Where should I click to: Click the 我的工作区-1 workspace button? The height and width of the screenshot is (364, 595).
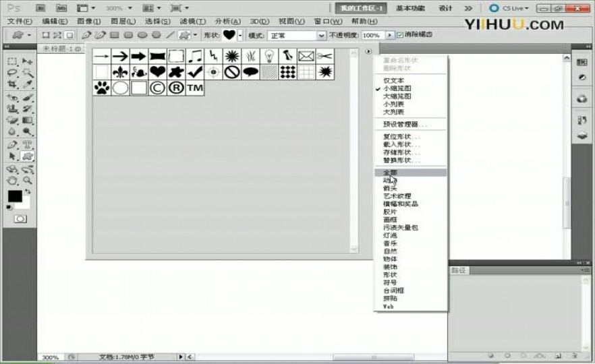pos(361,8)
